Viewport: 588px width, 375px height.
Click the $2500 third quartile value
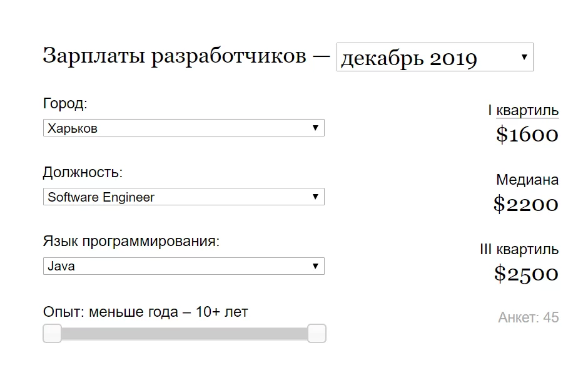pyautogui.click(x=527, y=274)
